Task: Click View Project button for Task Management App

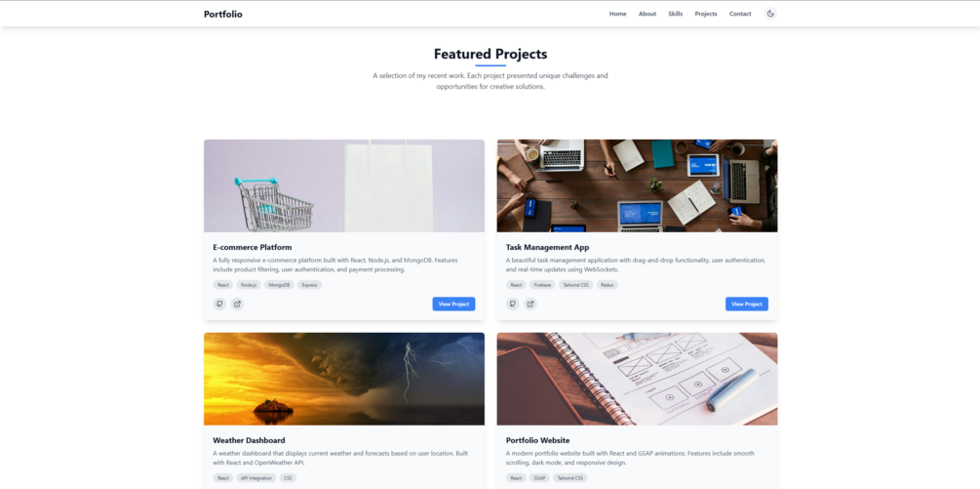Action: (747, 304)
